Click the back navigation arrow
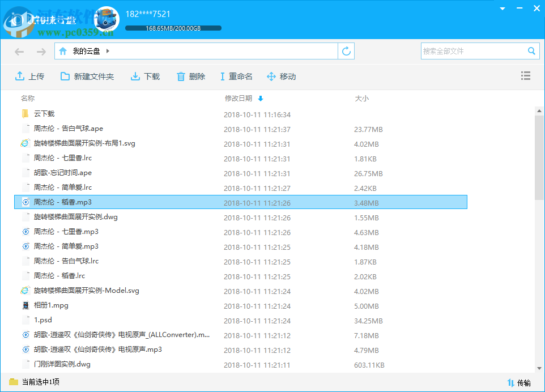The width and height of the screenshot is (545, 392). (19, 52)
